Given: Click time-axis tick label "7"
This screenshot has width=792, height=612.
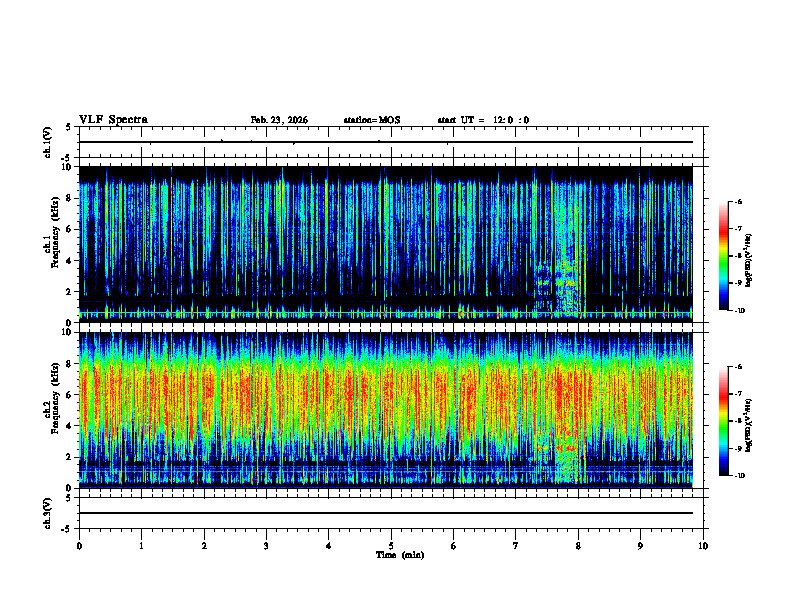Looking at the screenshot, I should point(516,546).
